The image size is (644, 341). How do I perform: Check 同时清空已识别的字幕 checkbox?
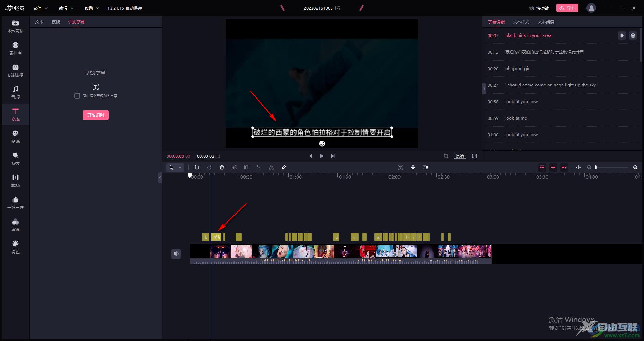(x=77, y=96)
